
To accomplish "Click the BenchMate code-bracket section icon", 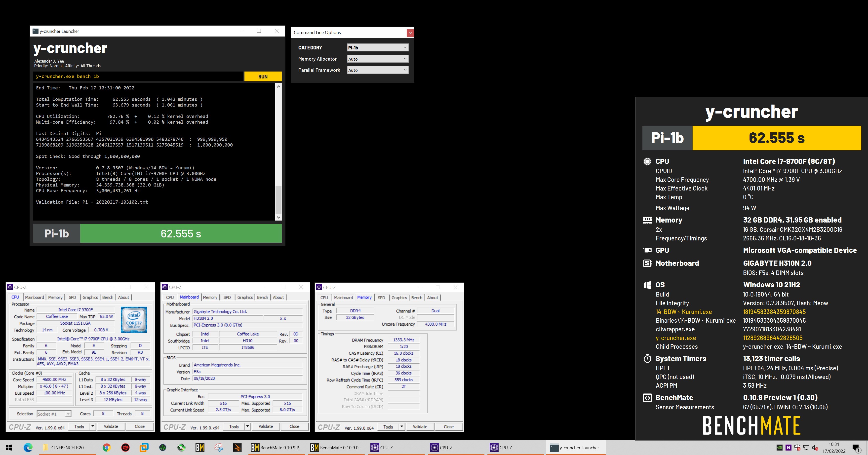I will [647, 398].
